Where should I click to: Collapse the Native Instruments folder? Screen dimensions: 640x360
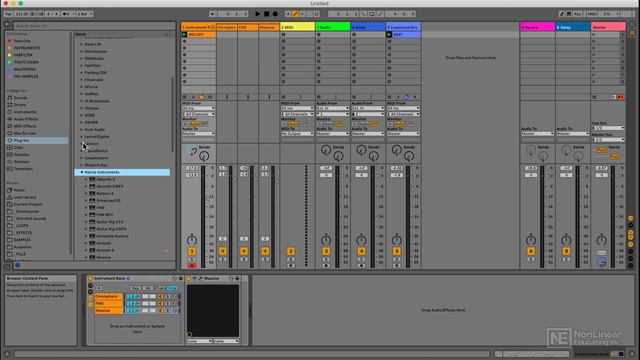coord(82,172)
